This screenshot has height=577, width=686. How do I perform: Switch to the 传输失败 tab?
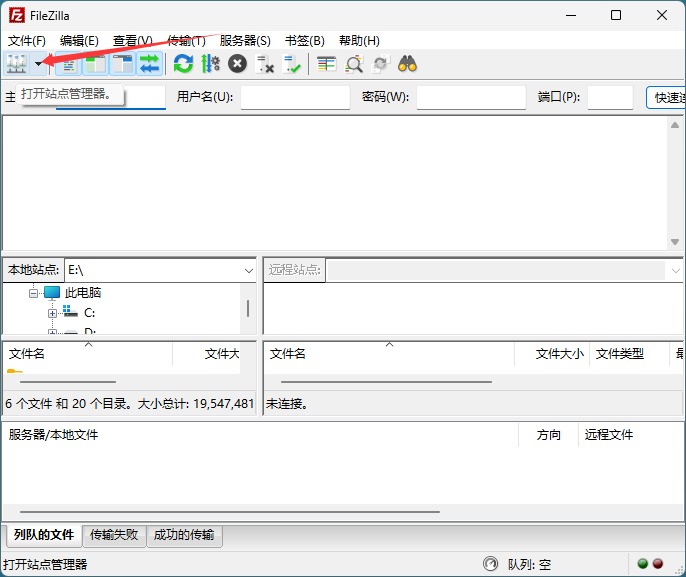(114, 535)
